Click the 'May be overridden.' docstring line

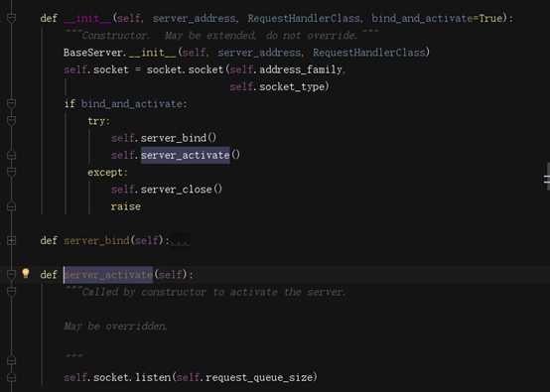[115, 327]
